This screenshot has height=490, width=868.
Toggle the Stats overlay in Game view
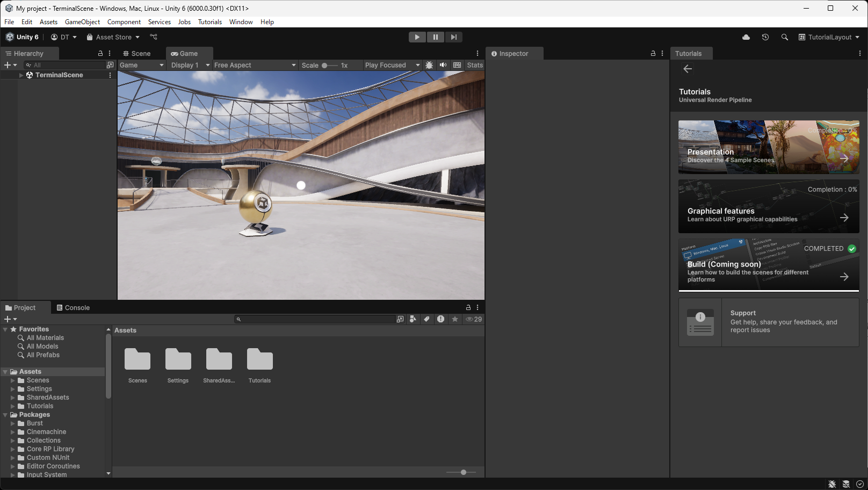475,65
